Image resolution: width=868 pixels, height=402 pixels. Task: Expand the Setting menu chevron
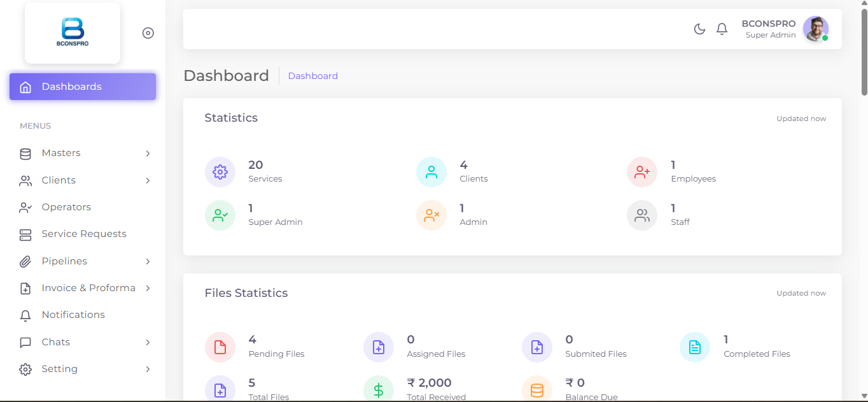tap(148, 369)
